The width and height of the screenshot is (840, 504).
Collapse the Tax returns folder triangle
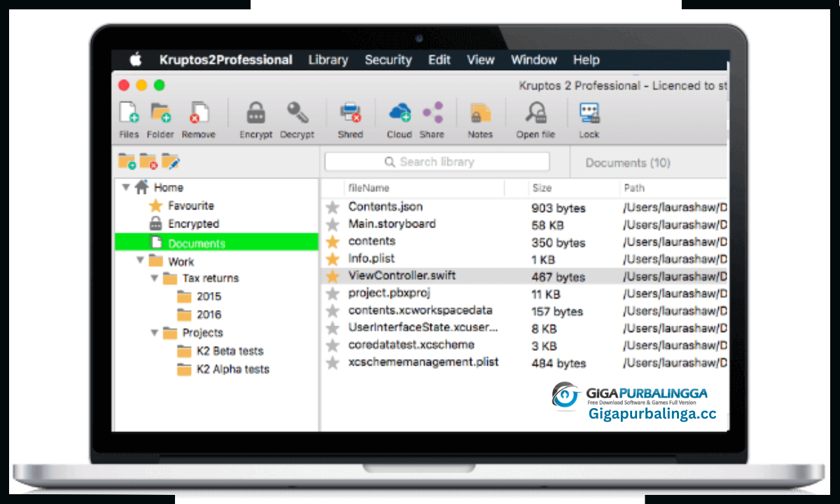tap(154, 278)
